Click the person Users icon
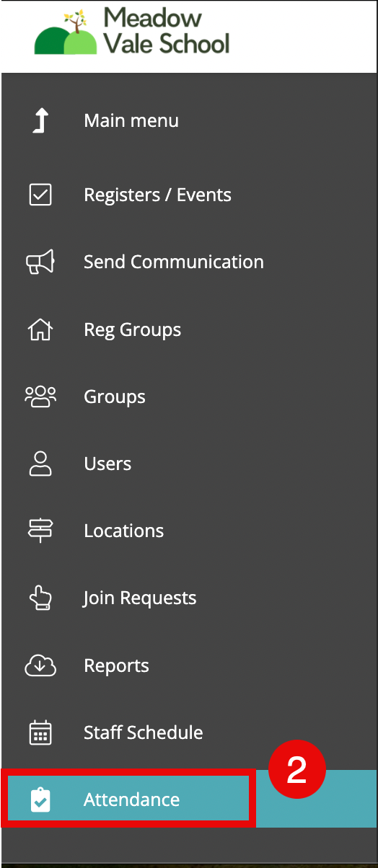Viewport: 378px width, 868px height. click(40, 464)
